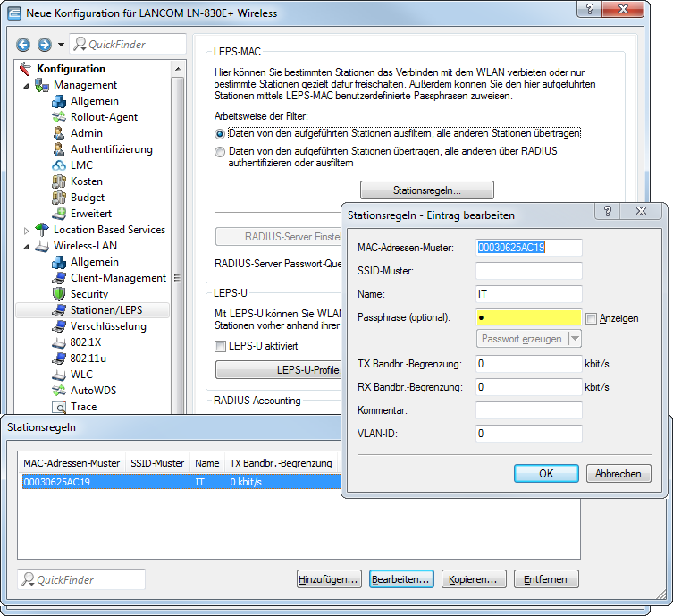
Task: Open Verschlüsselung in the sidebar
Action: pos(108,326)
